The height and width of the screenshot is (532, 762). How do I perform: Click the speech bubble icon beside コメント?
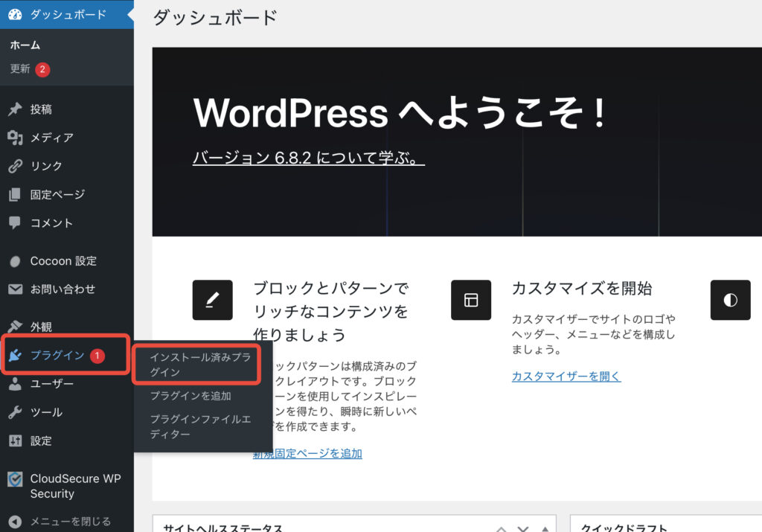pos(15,223)
